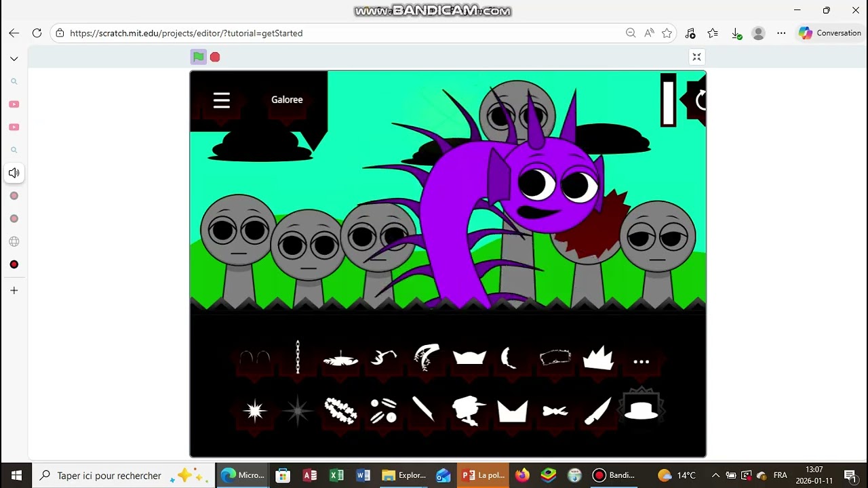Select the crescent moon icon
The height and width of the screenshot is (488, 868).
[509, 357]
